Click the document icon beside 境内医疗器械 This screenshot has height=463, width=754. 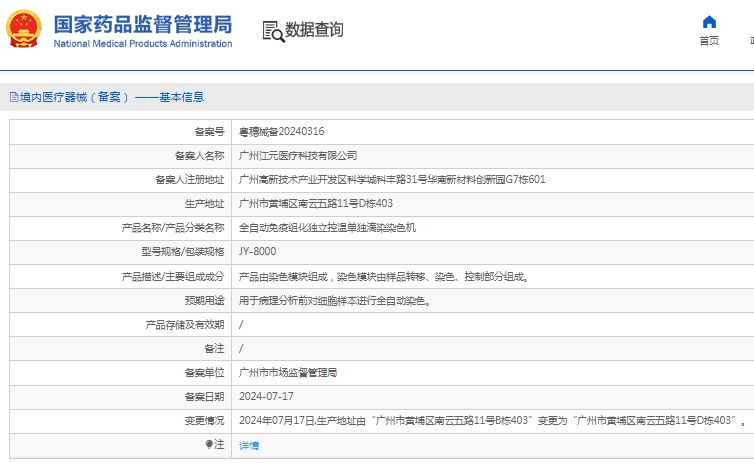point(14,97)
